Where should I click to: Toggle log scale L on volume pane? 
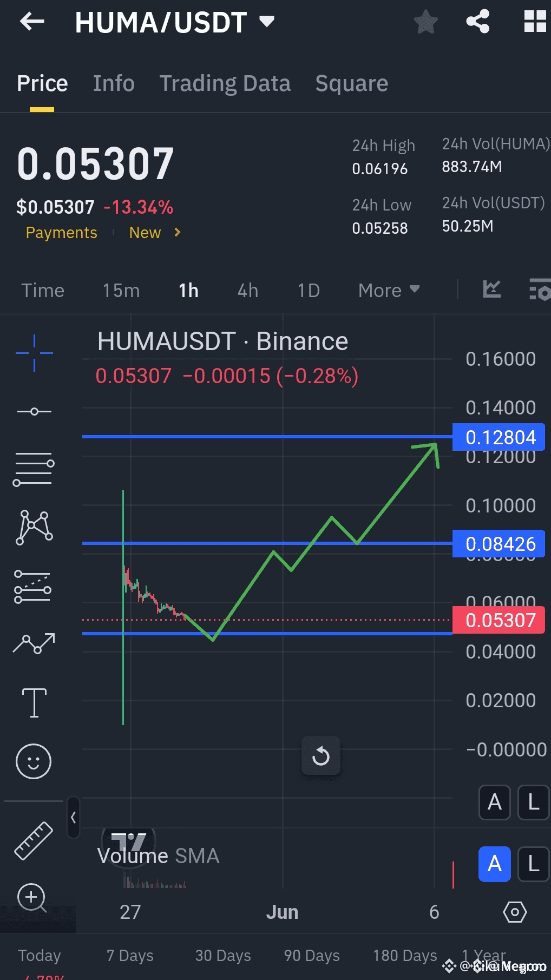pos(534,864)
